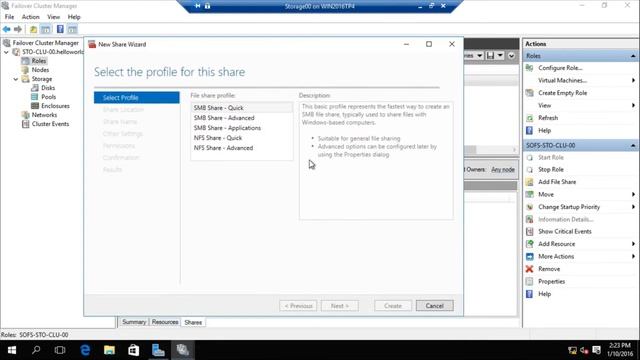
Task: Click Change Startup Priority icon
Action: pos(529,207)
